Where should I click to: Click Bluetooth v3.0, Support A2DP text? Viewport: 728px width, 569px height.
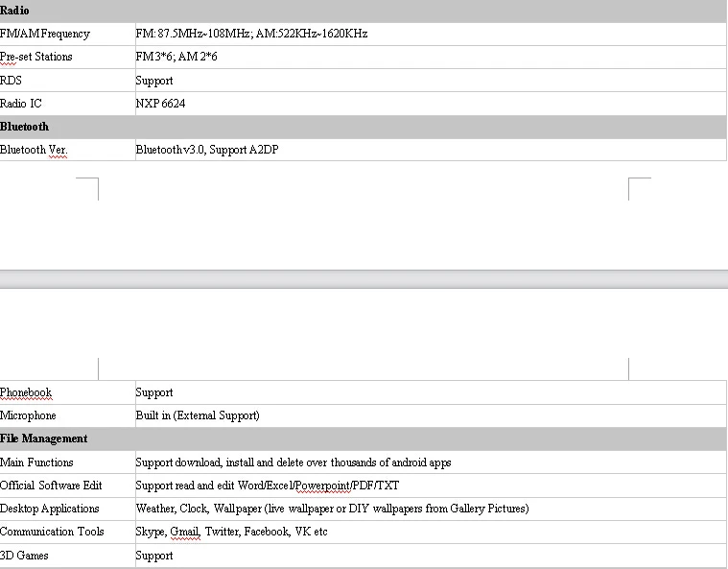point(207,150)
